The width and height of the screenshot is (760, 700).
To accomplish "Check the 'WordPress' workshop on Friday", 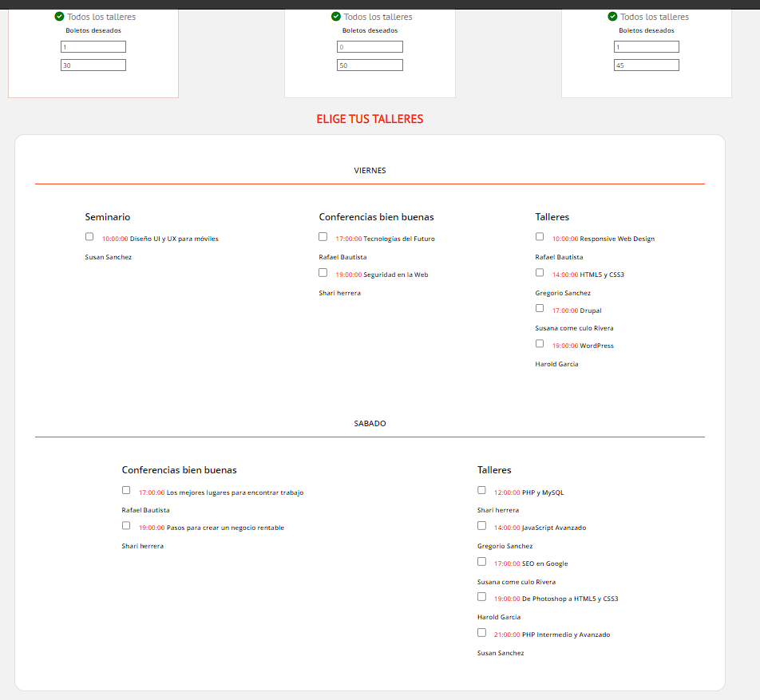I will (x=539, y=342).
